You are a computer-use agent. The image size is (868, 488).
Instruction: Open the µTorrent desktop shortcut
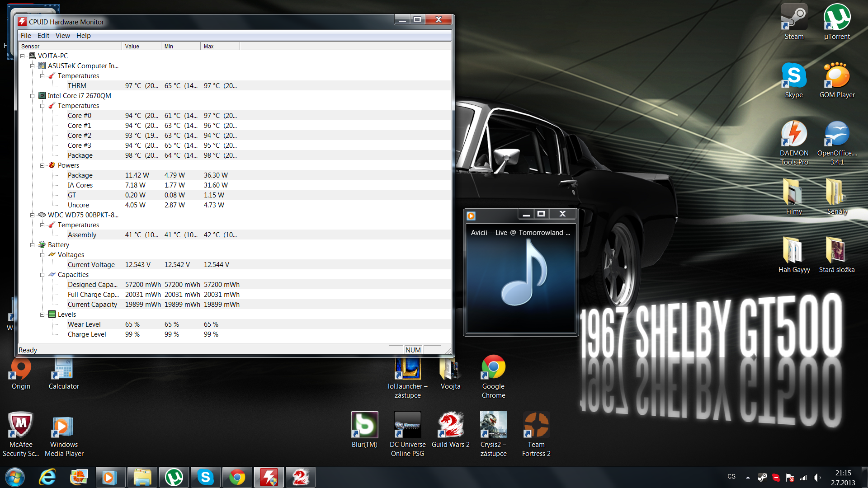pos(837,22)
